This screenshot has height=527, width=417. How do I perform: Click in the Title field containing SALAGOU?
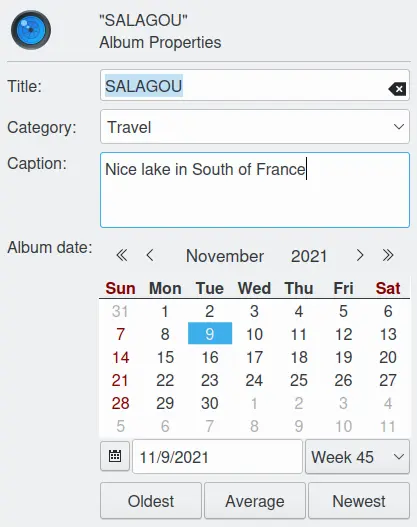coord(255,85)
